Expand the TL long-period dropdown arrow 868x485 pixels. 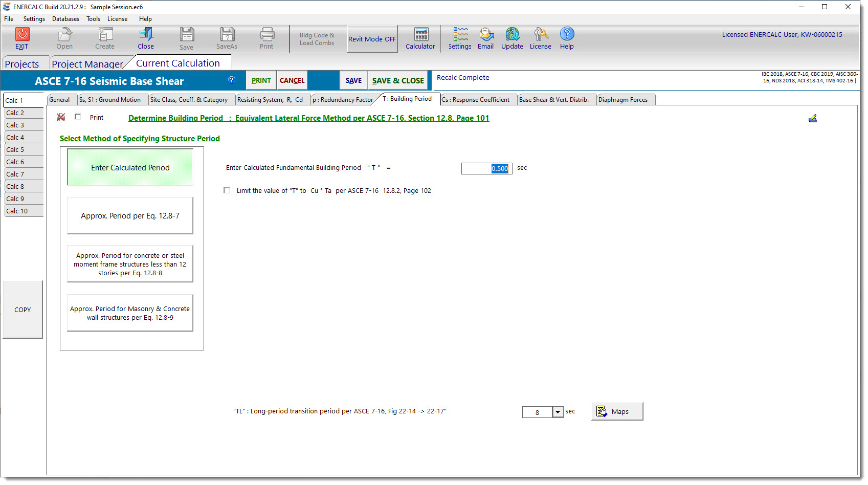[x=558, y=412]
